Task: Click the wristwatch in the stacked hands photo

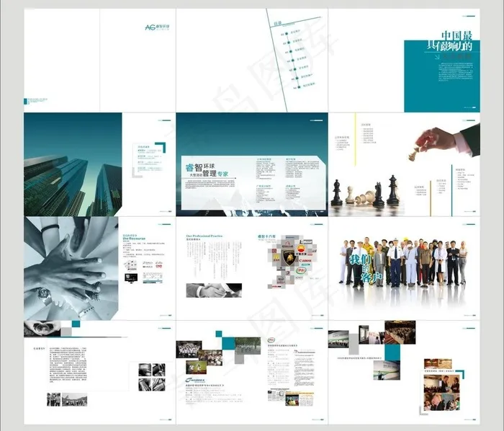Action: (45, 293)
